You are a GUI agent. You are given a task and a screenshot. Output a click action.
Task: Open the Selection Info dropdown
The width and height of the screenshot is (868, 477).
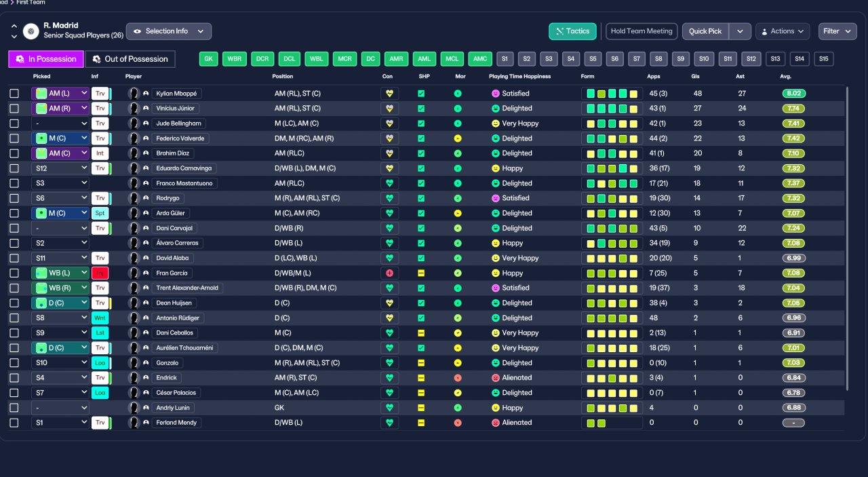(169, 31)
